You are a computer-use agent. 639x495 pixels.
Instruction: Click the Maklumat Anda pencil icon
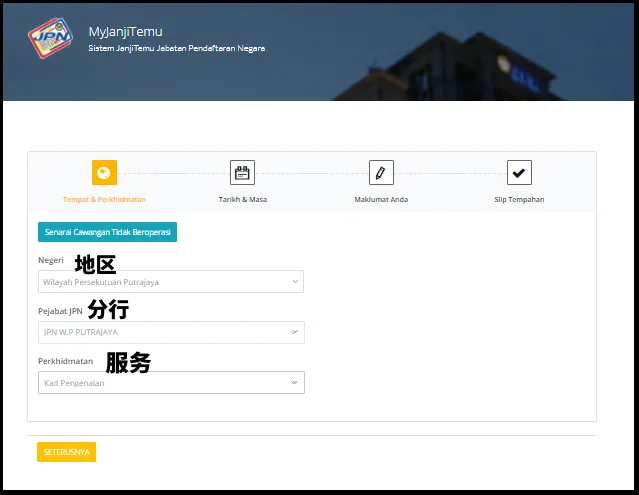[380, 173]
